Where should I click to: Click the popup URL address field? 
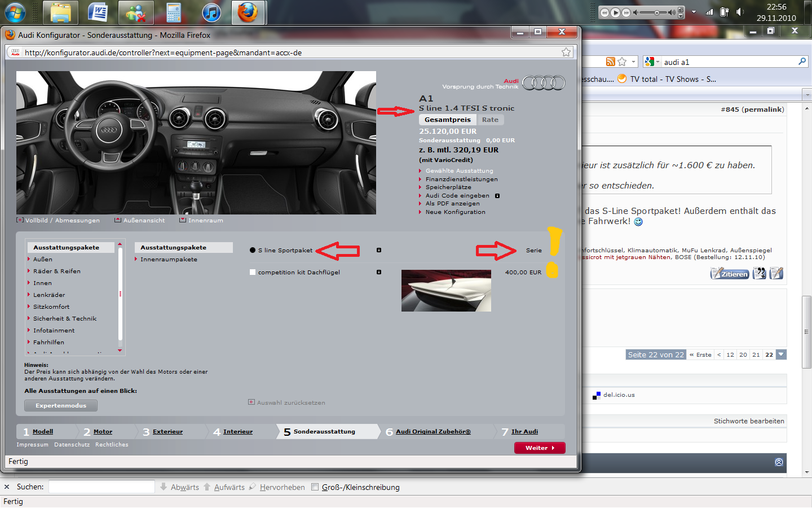coord(290,52)
